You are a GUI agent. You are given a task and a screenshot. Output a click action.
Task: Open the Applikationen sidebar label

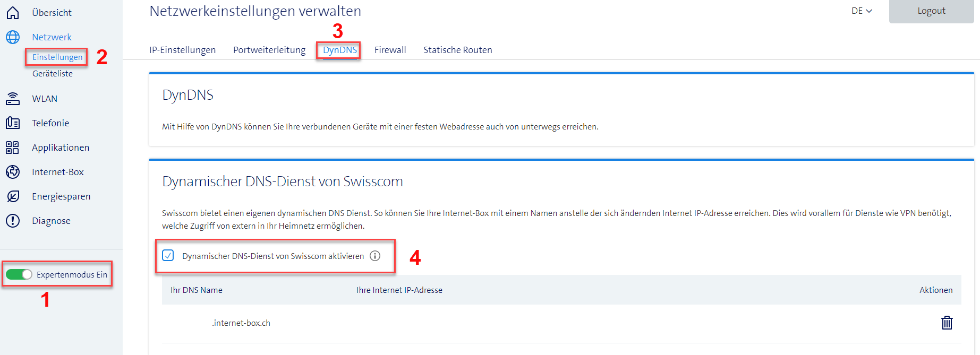click(61, 148)
